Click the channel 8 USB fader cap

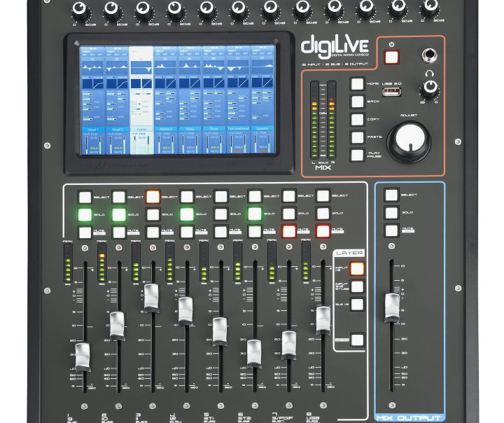[x=323, y=319]
